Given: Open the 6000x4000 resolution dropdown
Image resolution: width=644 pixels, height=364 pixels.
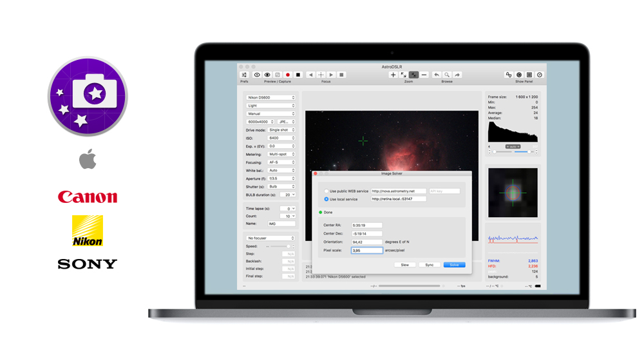Looking at the screenshot, I should 260,122.
